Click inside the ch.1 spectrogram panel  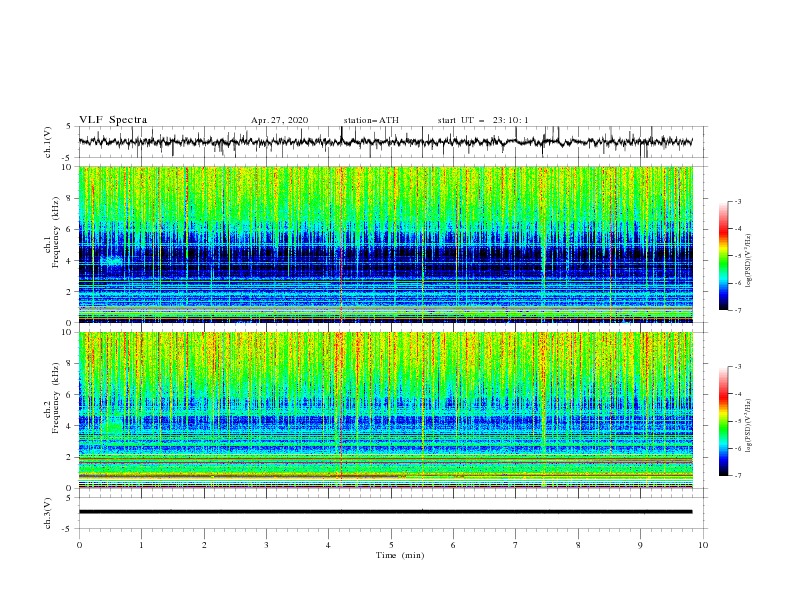coord(385,244)
